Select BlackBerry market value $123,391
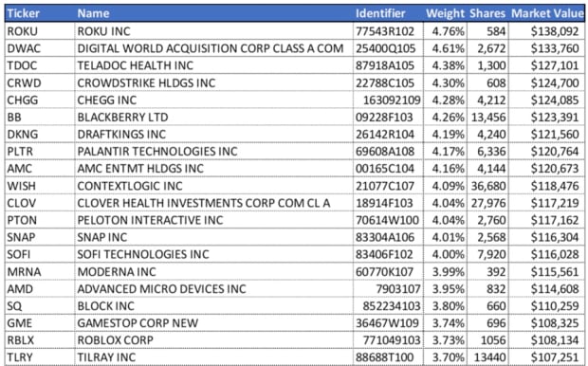 [x=546, y=118]
